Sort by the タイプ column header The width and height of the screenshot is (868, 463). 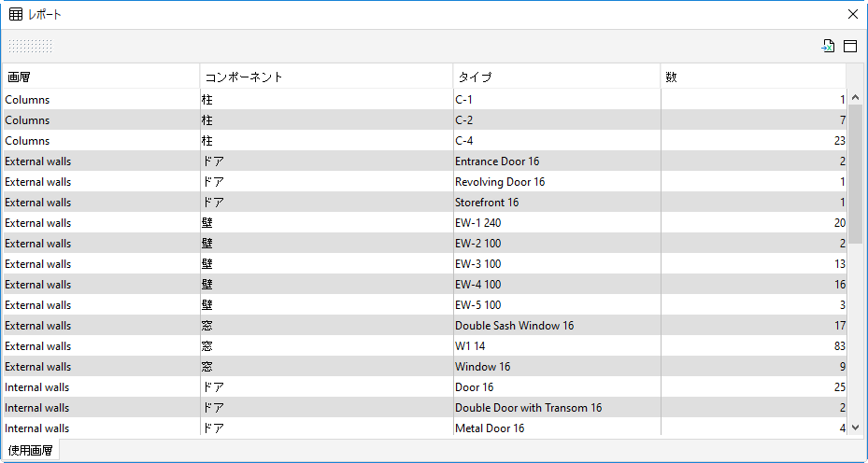[x=557, y=77]
